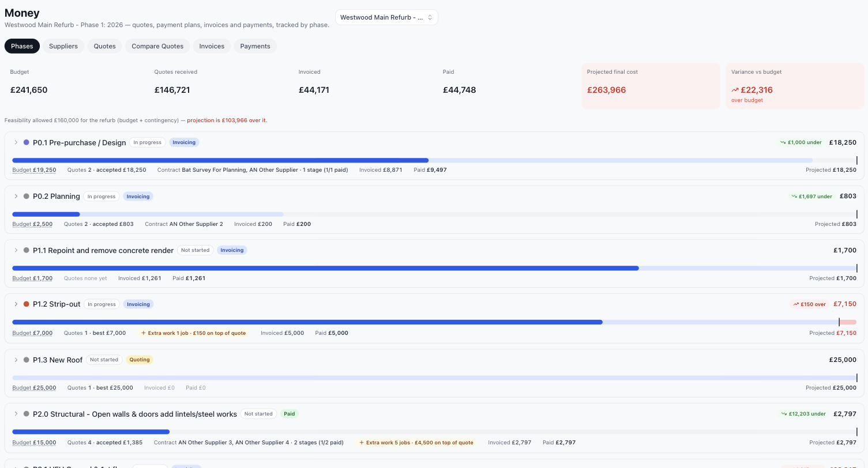Image resolution: width=868 pixels, height=468 pixels.
Task: Click Budget £15,000 under P2.0 Structural
Action: pos(34,443)
